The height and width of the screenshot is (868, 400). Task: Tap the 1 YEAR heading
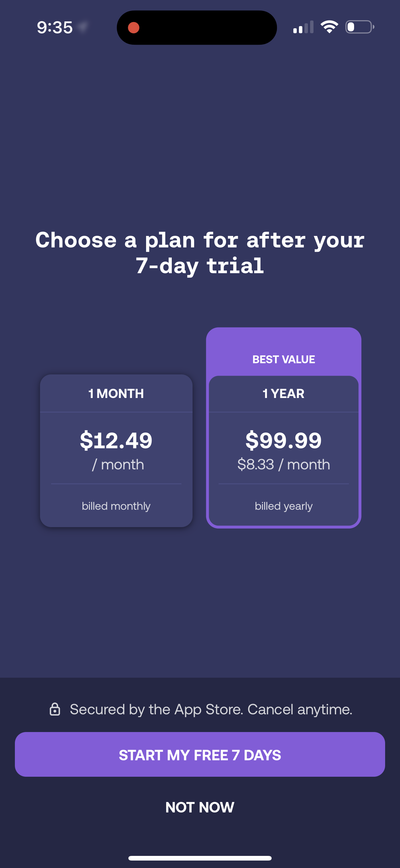pyautogui.click(x=283, y=394)
